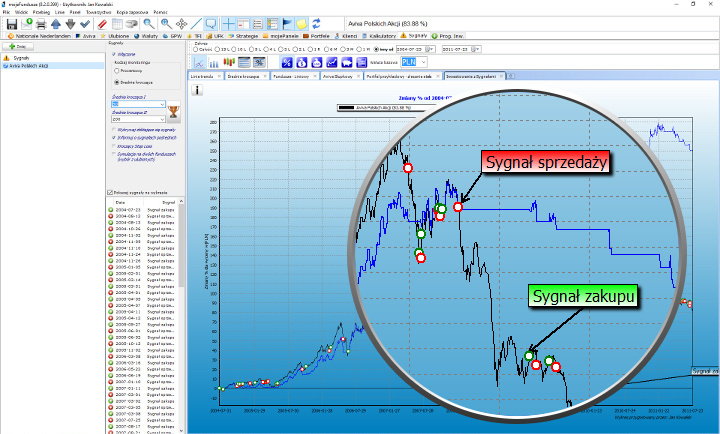Click the floppy disk save icon
The width and height of the screenshot is (720, 434).
[x=10, y=22]
